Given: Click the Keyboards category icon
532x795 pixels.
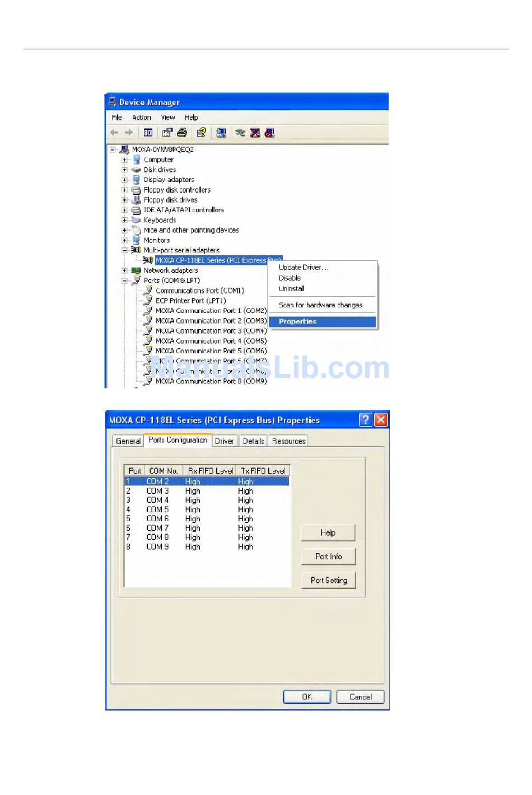Looking at the screenshot, I should pos(136,220).
